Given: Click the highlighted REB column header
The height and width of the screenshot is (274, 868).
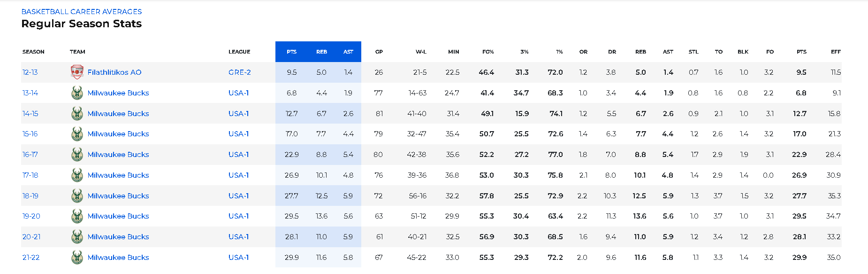Looking at the screenshot, I should pos(321,52).
